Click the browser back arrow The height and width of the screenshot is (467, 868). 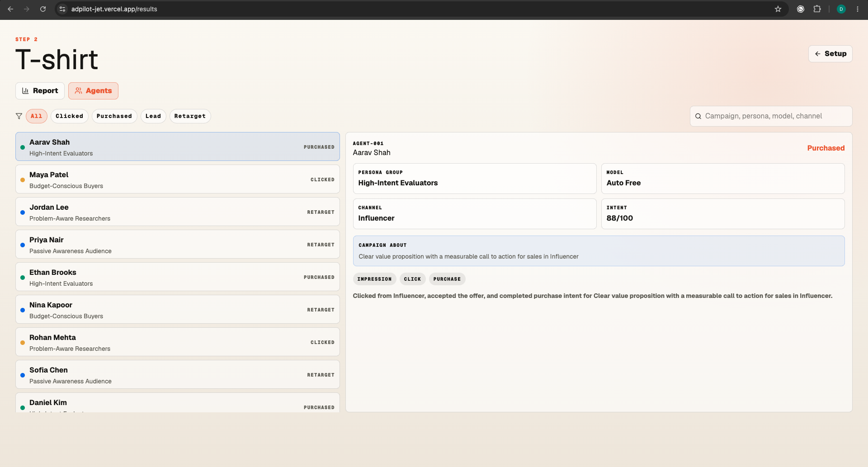10,9
